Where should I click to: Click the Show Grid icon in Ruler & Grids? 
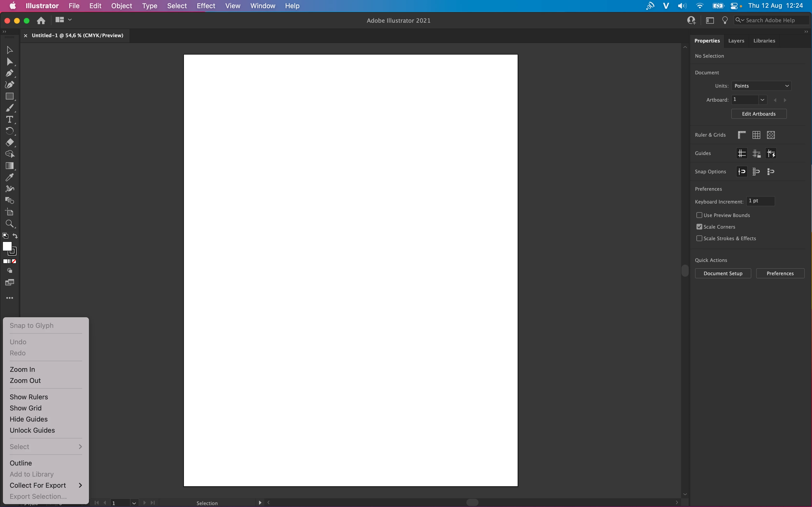756,135
